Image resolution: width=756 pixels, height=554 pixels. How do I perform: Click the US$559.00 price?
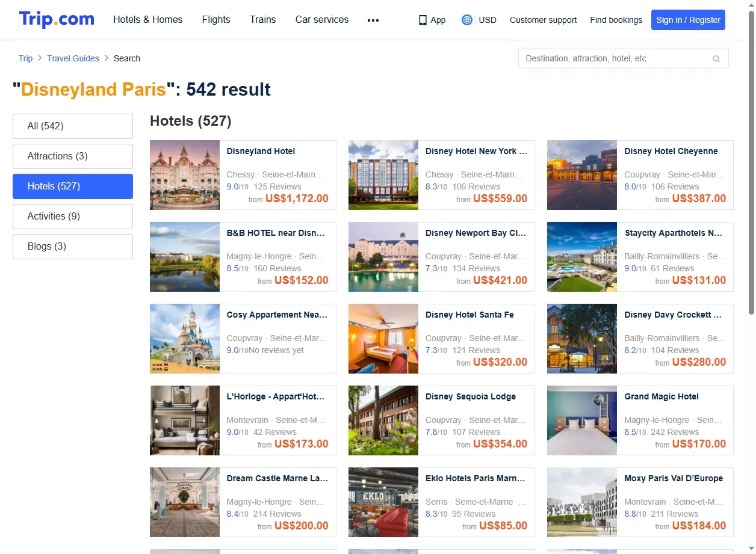500,199
